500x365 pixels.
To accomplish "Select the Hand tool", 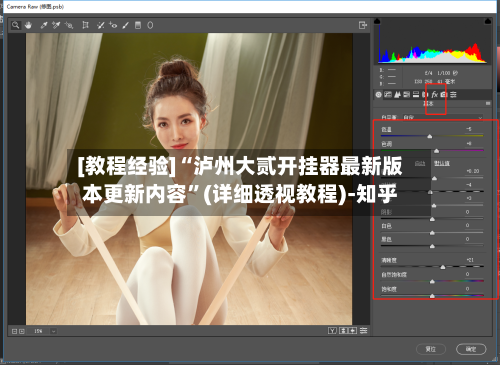I will pos(28,25).
